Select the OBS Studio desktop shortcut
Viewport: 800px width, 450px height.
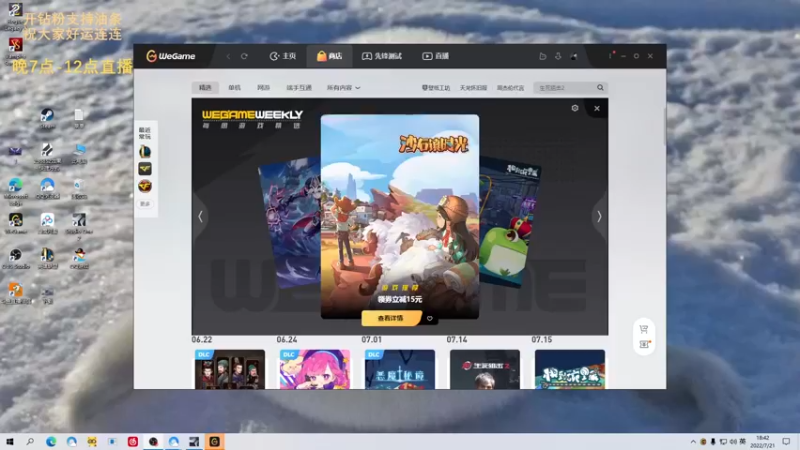point(16,258)
